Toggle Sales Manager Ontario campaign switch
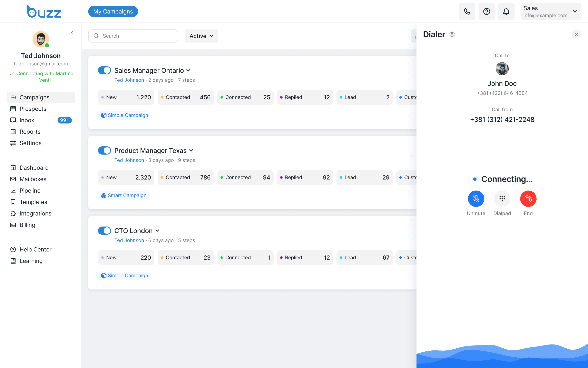The height and width of the screenshot is (368, 588). pyautogui.click(x=105, y=70)
